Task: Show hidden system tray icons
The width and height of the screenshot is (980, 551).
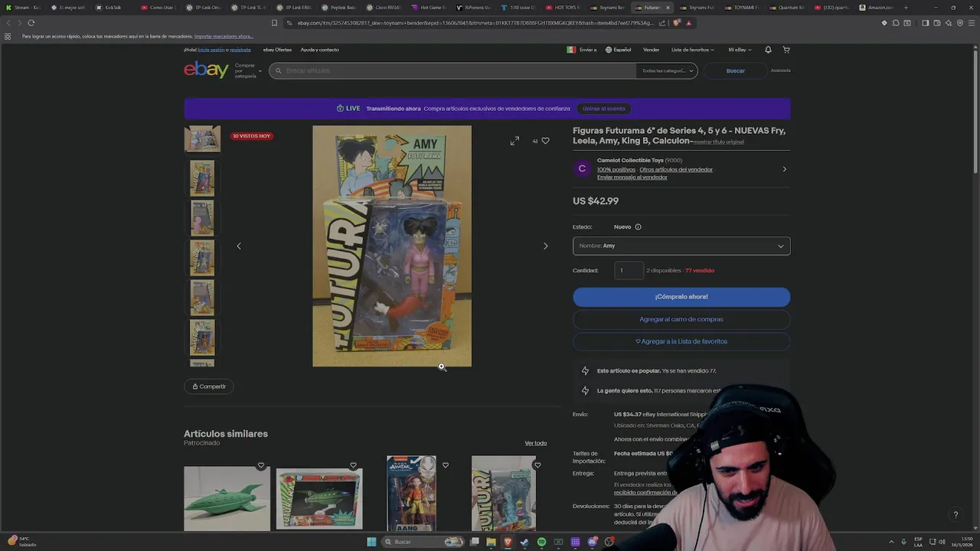Action: pos(891,542)
